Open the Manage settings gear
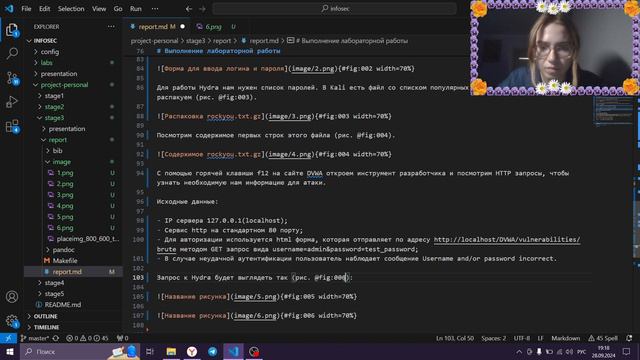Viewport: 640px width, 360px height. [12, 321]
